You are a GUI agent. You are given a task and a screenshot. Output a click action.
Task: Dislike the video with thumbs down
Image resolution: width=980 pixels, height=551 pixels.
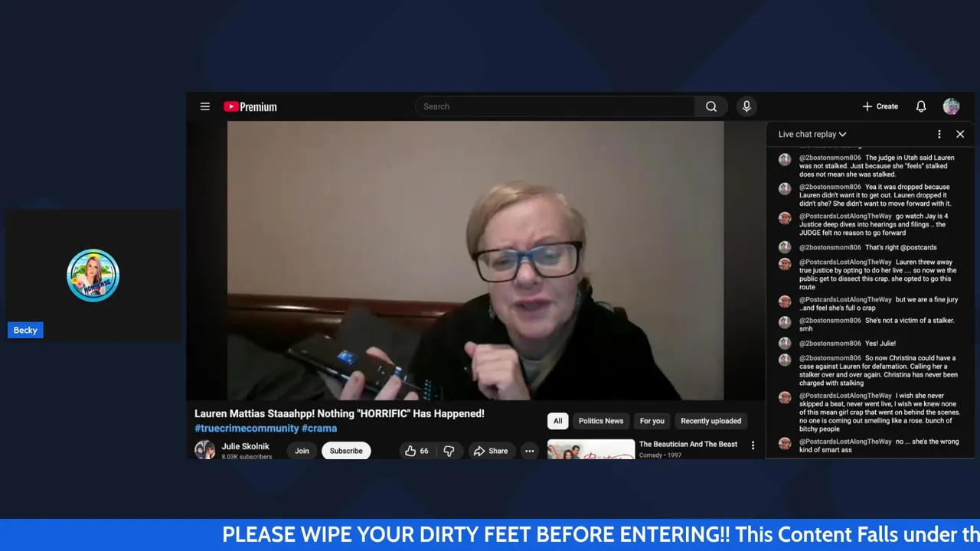pos(449,451)
